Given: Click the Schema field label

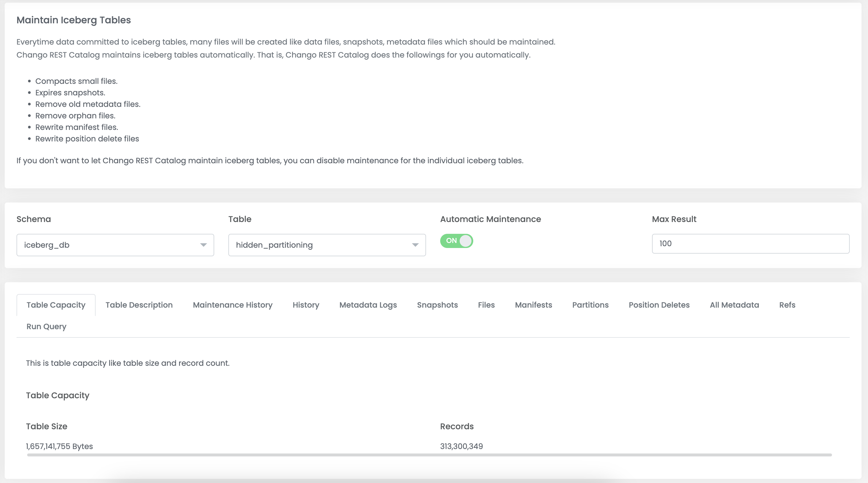Looking at the screenshot, I should (34, 219).
